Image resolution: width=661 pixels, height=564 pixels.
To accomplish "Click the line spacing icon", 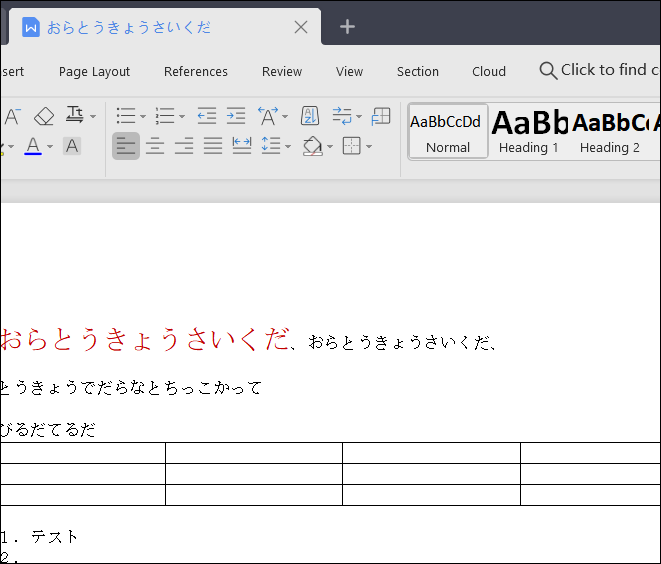I will 271,146.
